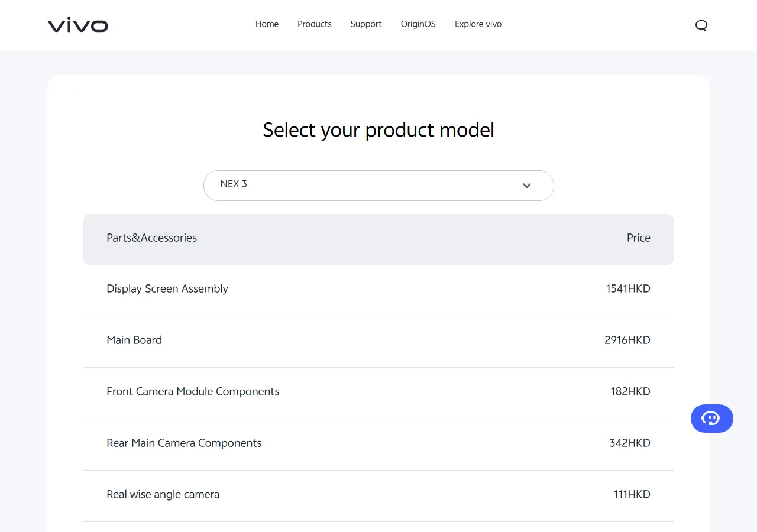Open the Support menu
This screenshot has width=757, height=532.
click(x=366, y=24)
